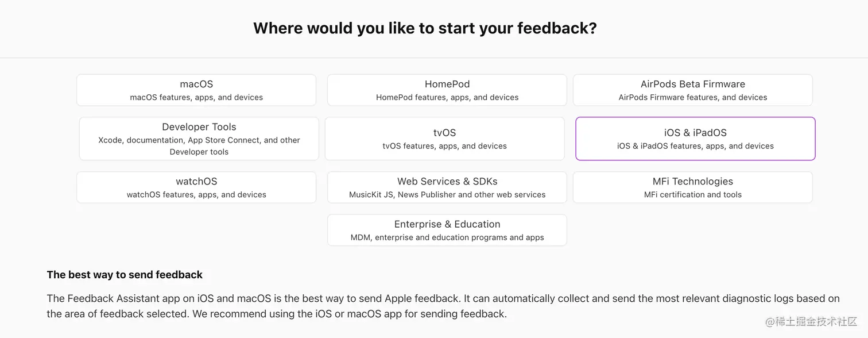Click 'watchOS features, apps, and devices' subtitle
This screenshot has width=868, height=338.
pos(196,195)
